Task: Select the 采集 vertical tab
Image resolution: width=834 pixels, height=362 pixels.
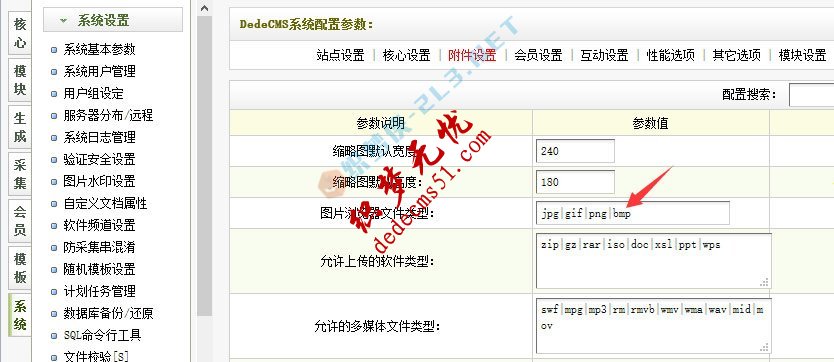Action: tap(20, 174)
